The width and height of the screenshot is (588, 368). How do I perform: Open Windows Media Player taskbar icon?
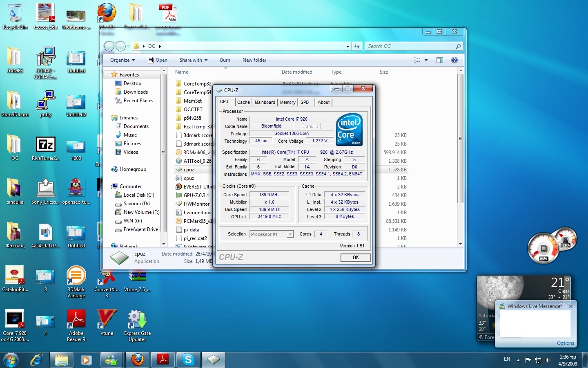point(86,360)
